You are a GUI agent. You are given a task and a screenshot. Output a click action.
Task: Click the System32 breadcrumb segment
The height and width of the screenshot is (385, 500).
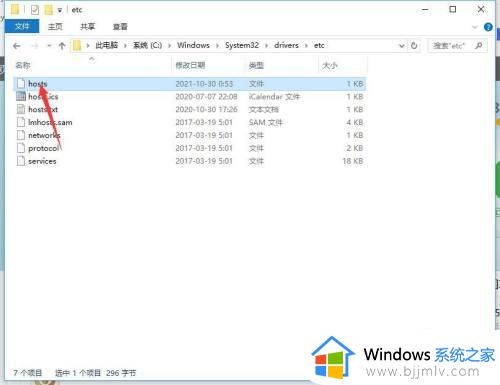242,45
